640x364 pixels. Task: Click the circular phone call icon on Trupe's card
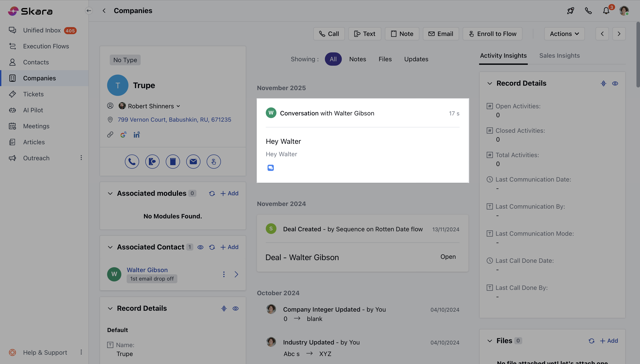[132, 162]
